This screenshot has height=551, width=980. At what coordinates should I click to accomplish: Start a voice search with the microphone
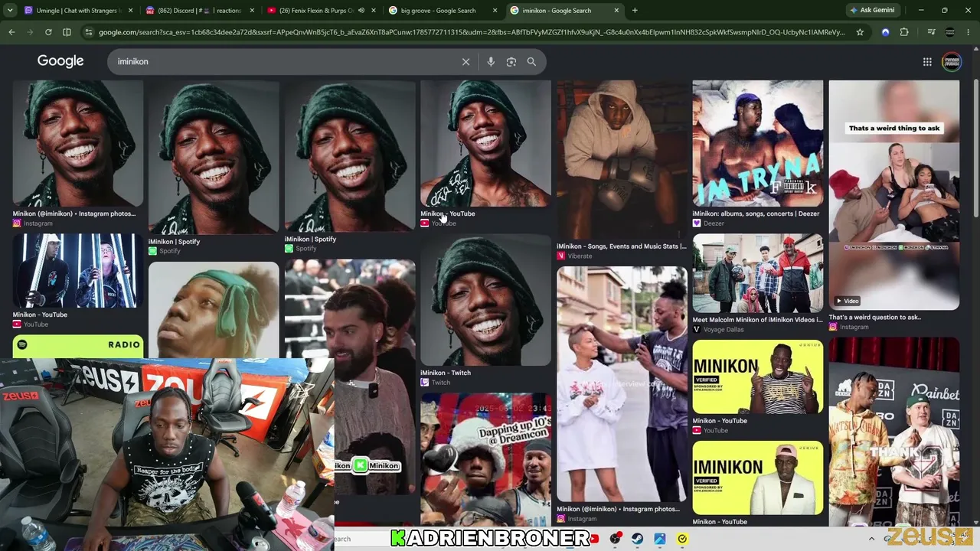491,62
